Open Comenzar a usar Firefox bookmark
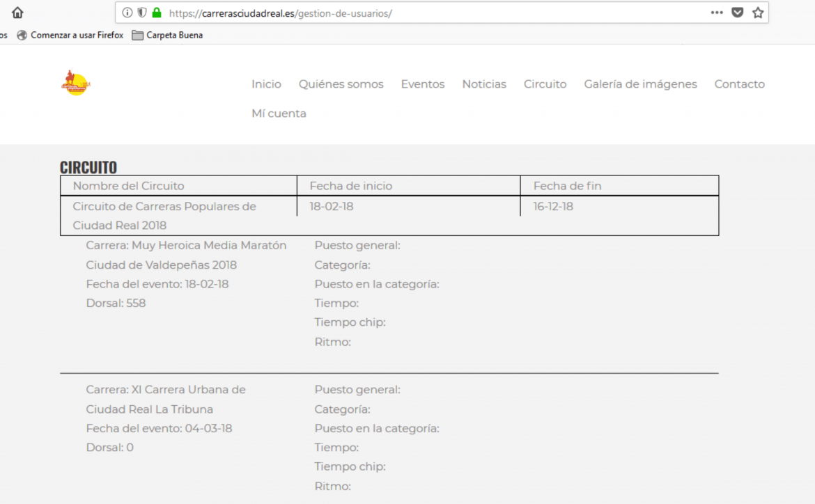The image size is (815, 504). coord(70,35)
